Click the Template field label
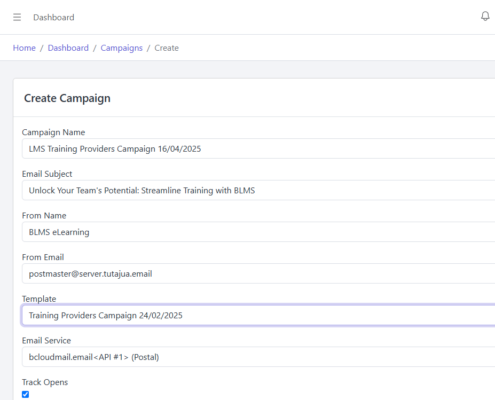495x400 pixels. point(39,299)
